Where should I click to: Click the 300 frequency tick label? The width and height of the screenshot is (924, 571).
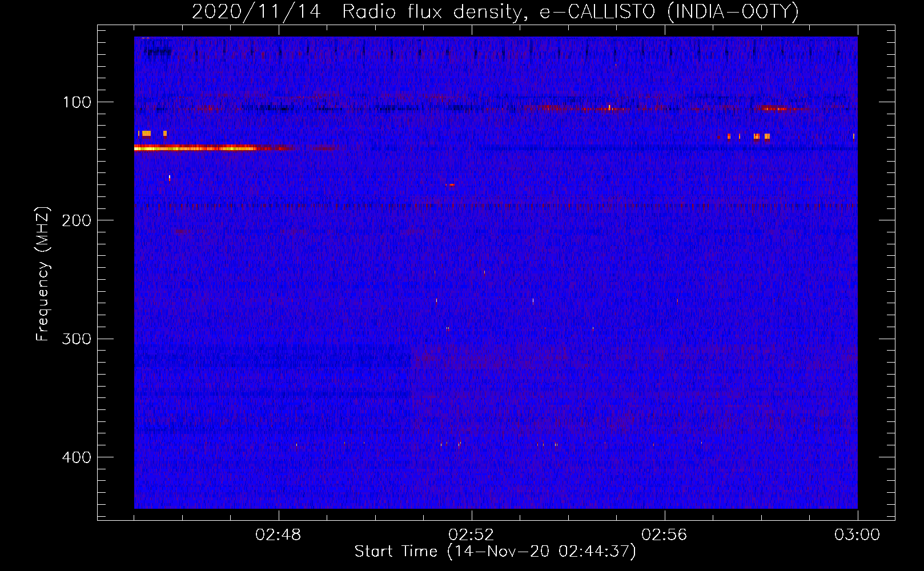click(77, 339)
